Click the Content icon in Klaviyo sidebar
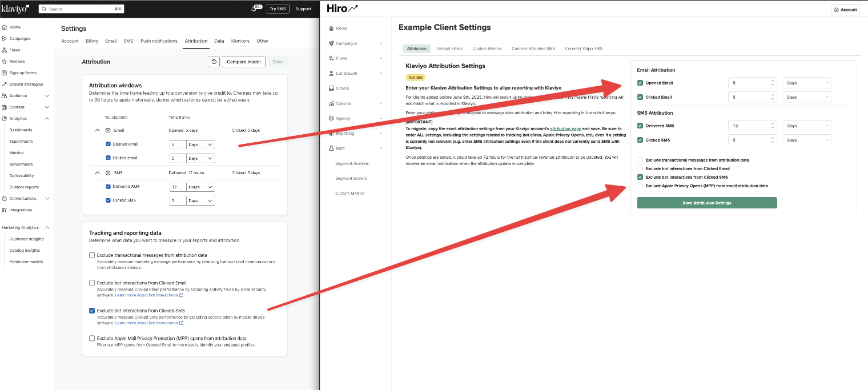The image size is (868, 390). [x=5, y=107]
